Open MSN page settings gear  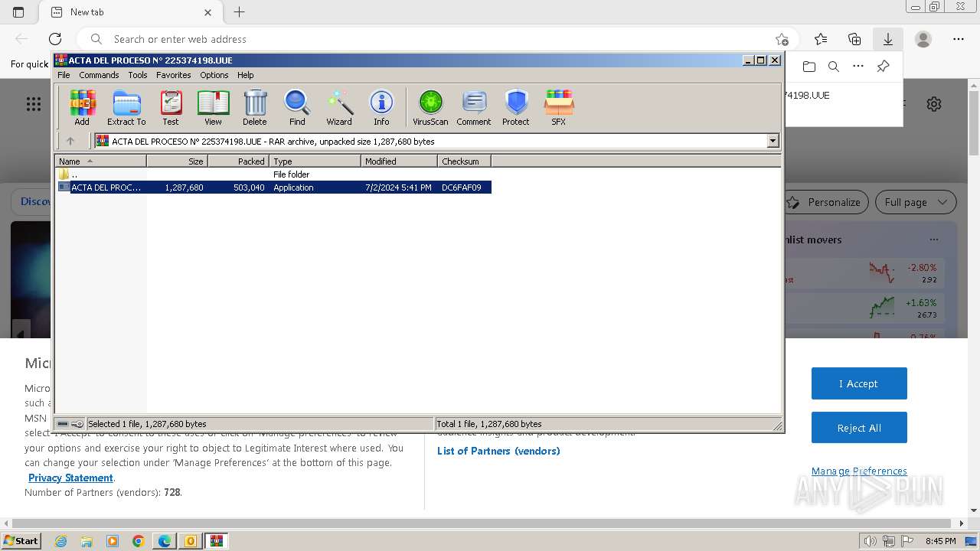(x=934, y=104)
